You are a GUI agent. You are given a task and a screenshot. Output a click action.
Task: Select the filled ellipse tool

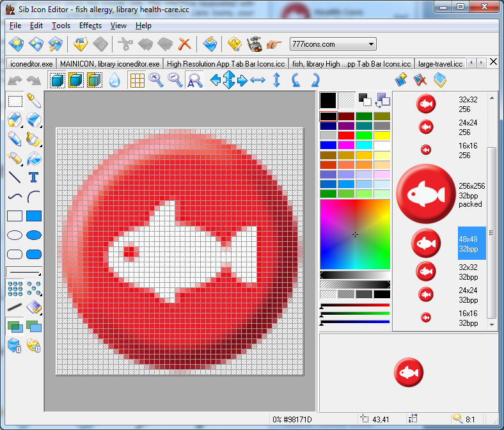[x=33, y=235]
